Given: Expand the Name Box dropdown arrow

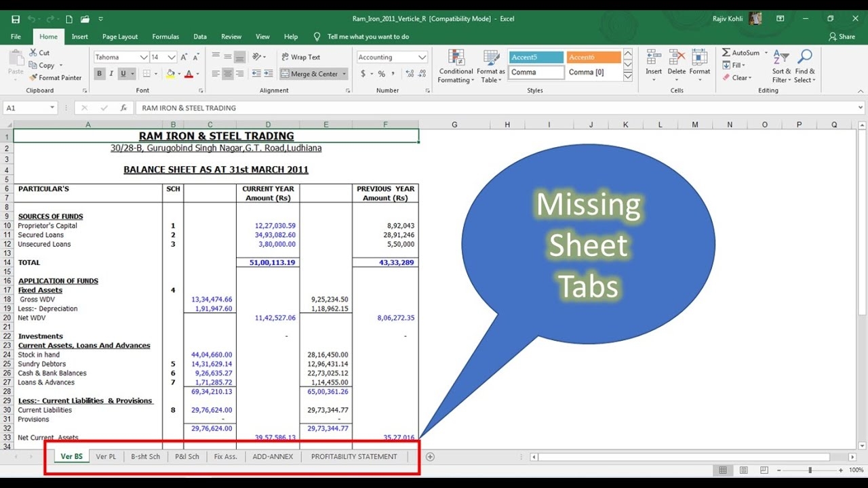Looking at the screenshot, I should [52, 108].
